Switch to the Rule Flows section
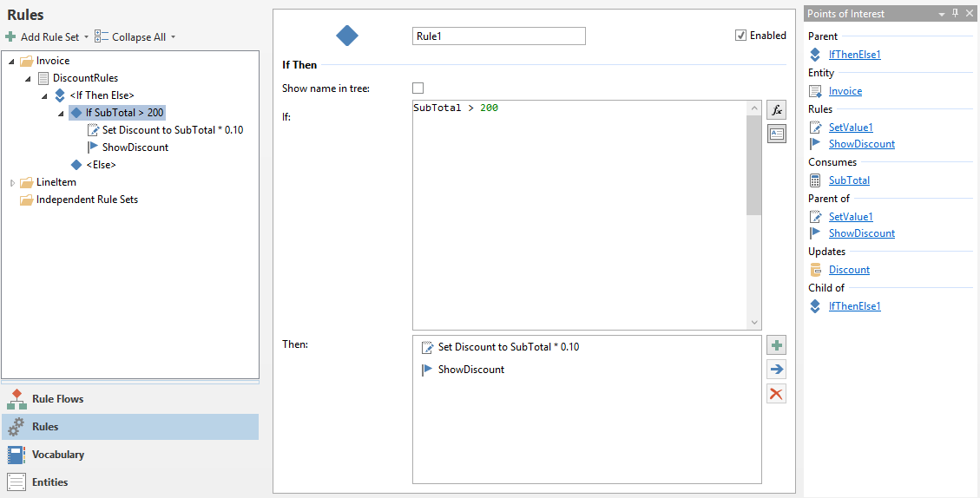This screenshot has height=498, width=980. (x=57, y=399)
